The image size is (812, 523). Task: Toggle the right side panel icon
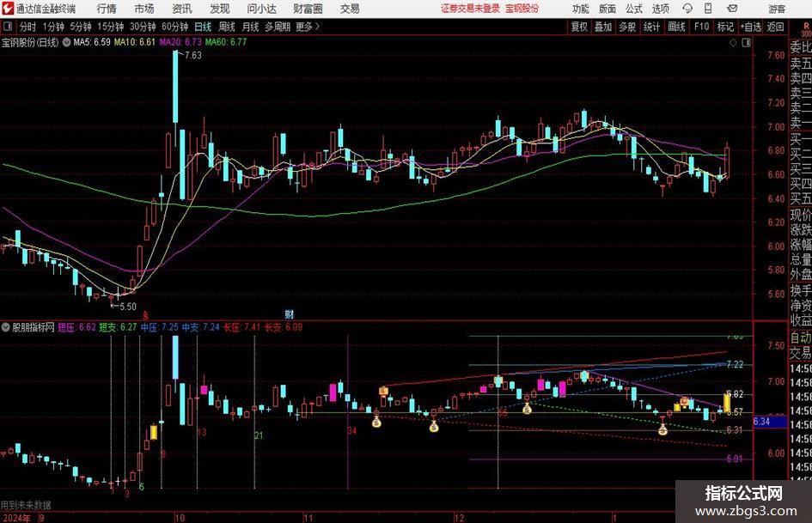[x=746, y=43]
